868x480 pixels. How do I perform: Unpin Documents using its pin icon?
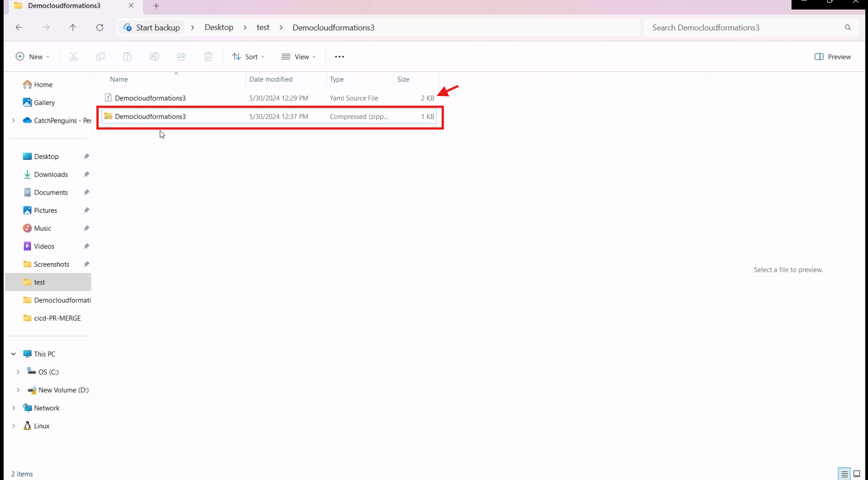pyautogui.click(x=86, y=192)
